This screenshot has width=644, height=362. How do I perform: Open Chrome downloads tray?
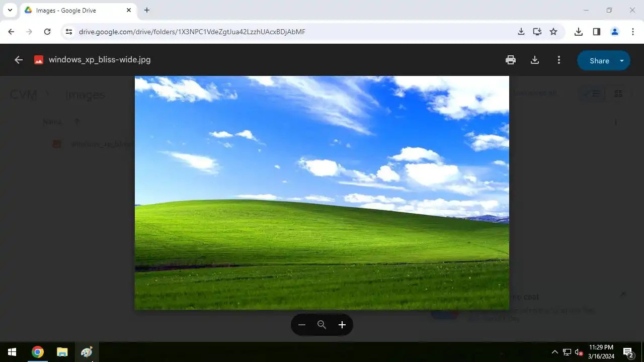[579, 32]
